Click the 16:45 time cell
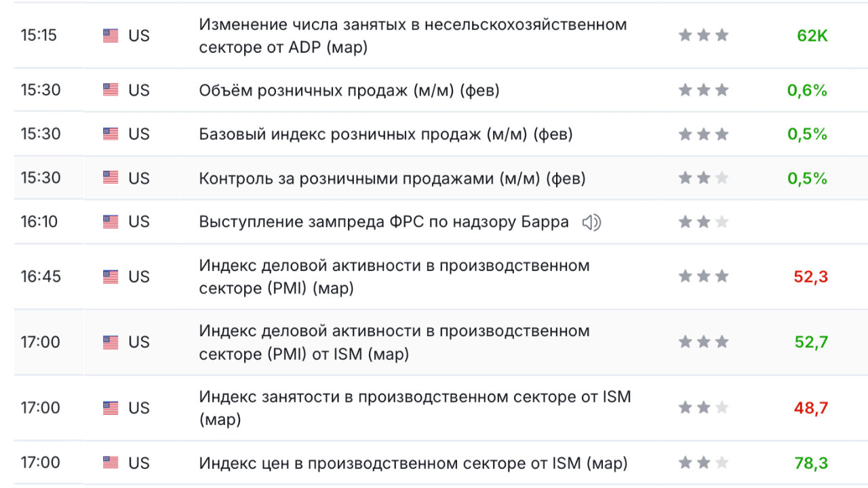 (41, 277)
